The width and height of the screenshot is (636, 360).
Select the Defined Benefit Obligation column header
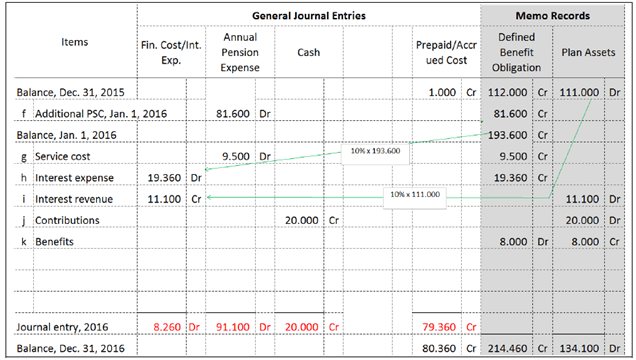(516, 52)
